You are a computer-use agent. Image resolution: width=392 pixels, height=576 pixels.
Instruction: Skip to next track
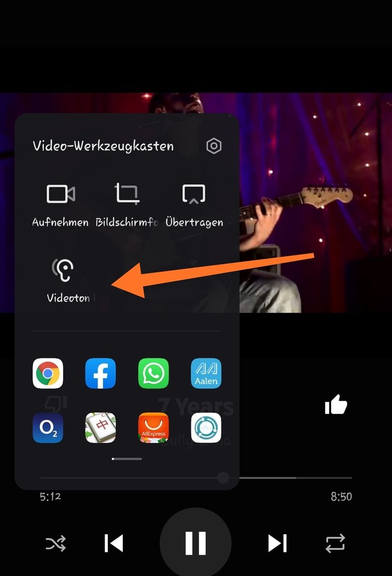(277, 543)
